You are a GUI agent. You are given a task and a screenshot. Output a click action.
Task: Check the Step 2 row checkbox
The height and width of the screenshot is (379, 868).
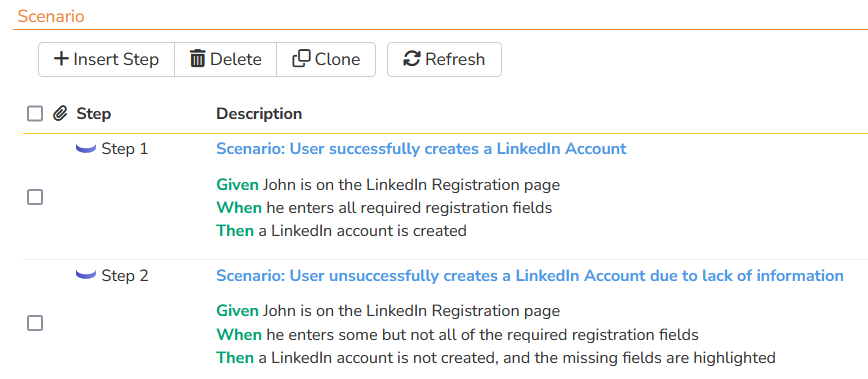(x=35, y=323)
